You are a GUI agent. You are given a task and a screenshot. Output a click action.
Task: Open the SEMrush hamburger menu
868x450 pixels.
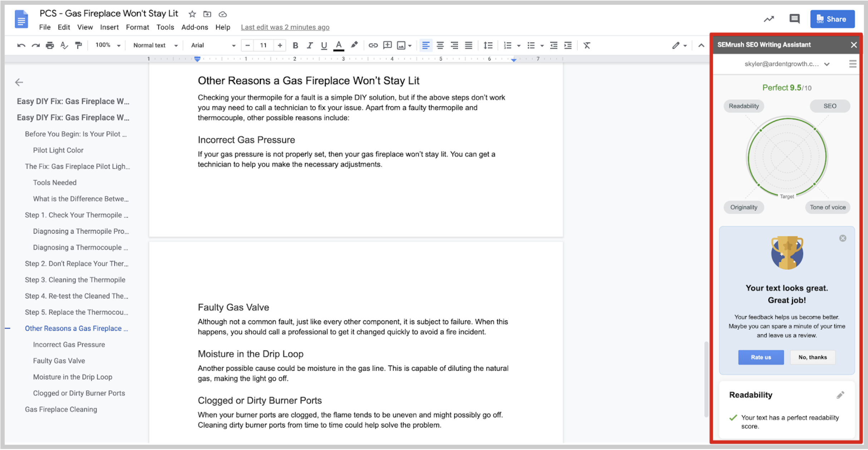853,64
